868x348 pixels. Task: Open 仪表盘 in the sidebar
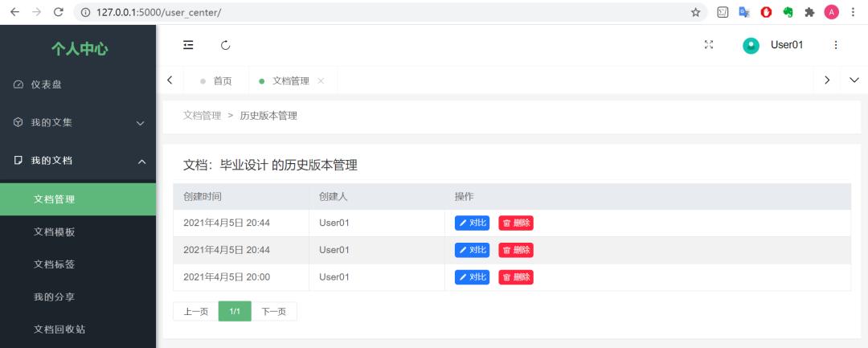[x=77, y=84]
